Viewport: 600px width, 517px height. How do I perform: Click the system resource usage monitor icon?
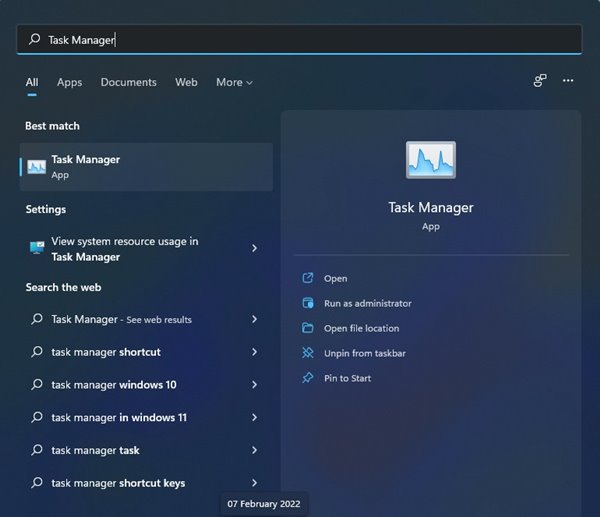pyautogui.click(x=37, y=248)
